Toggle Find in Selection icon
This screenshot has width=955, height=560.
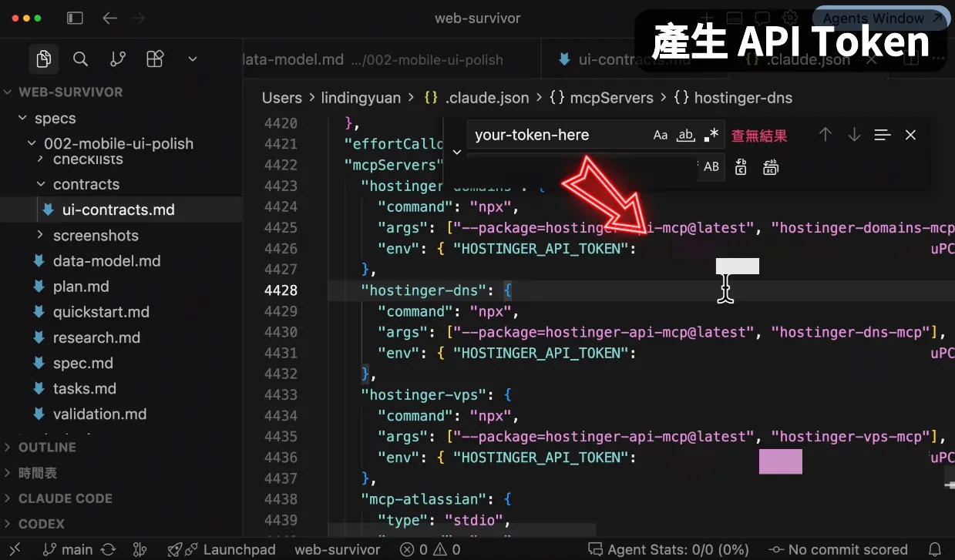883,135
